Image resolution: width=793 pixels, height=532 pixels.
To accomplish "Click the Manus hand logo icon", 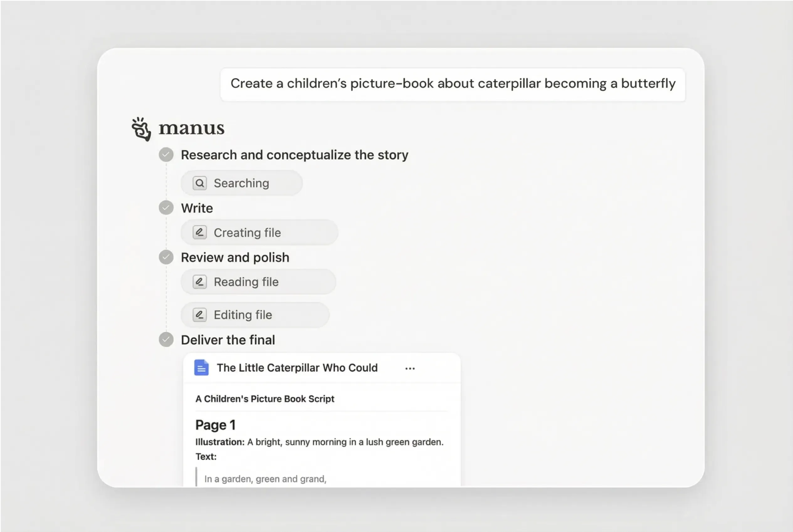I will [141, 129].
